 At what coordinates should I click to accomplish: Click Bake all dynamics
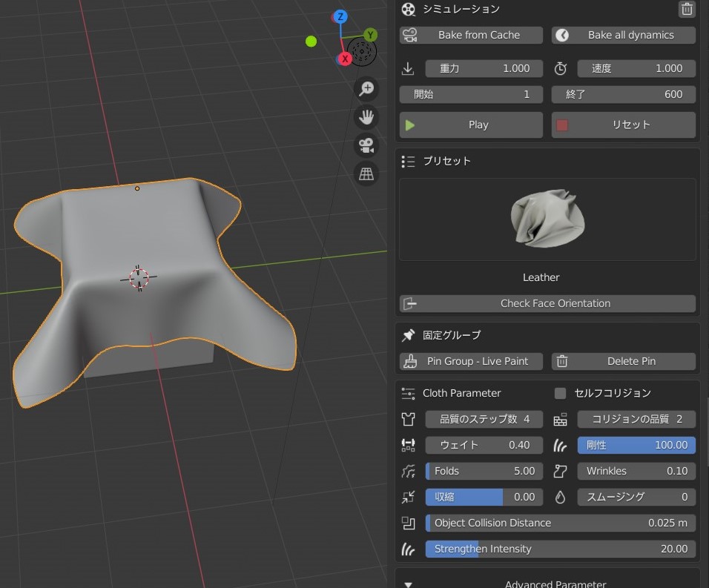pos(623,35)
